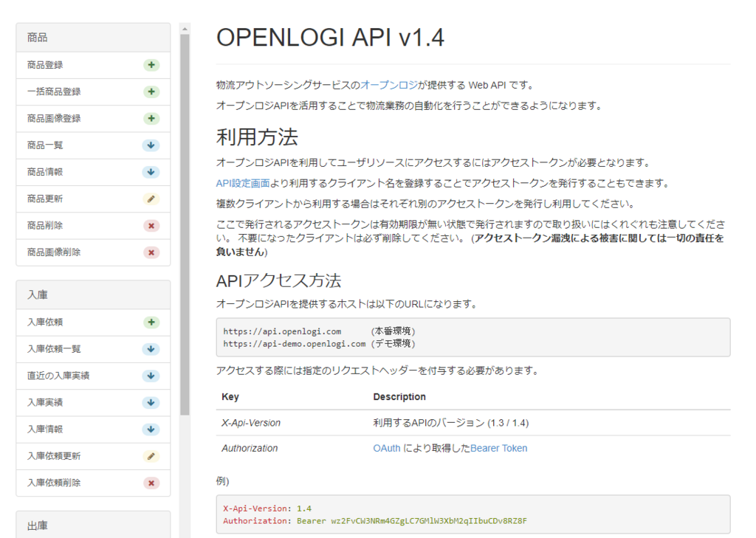Click the OPENLOGI API v1.4 heading
756x538 pixels.
click(x=330, y=38)
